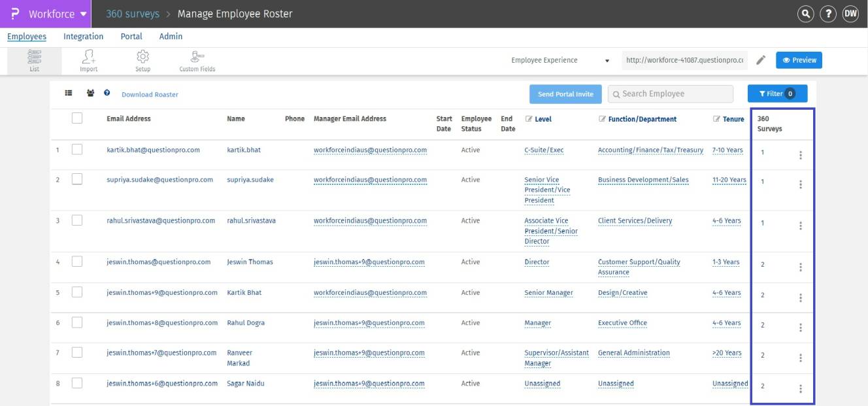Toggle the select-all checkbox in table header
The height and width of the screenshot is (406, 868).
(77, 118)
